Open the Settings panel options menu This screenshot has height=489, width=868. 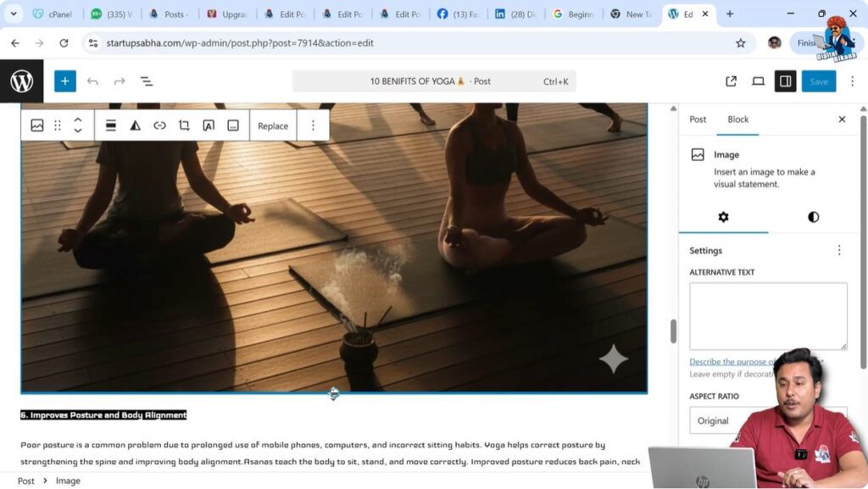click(839, 250)
